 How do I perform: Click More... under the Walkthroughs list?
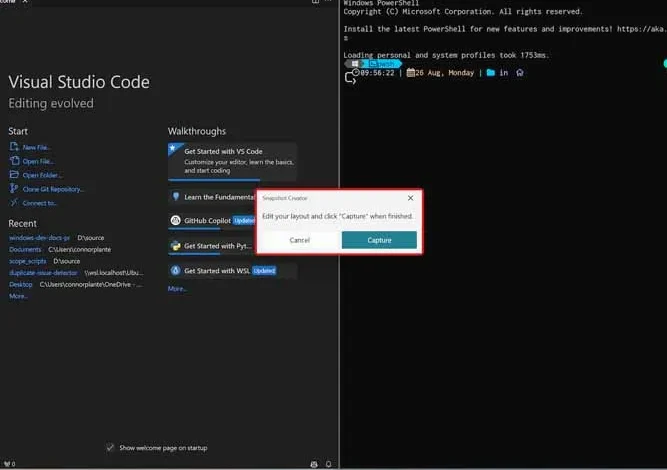tap(177, 288)
